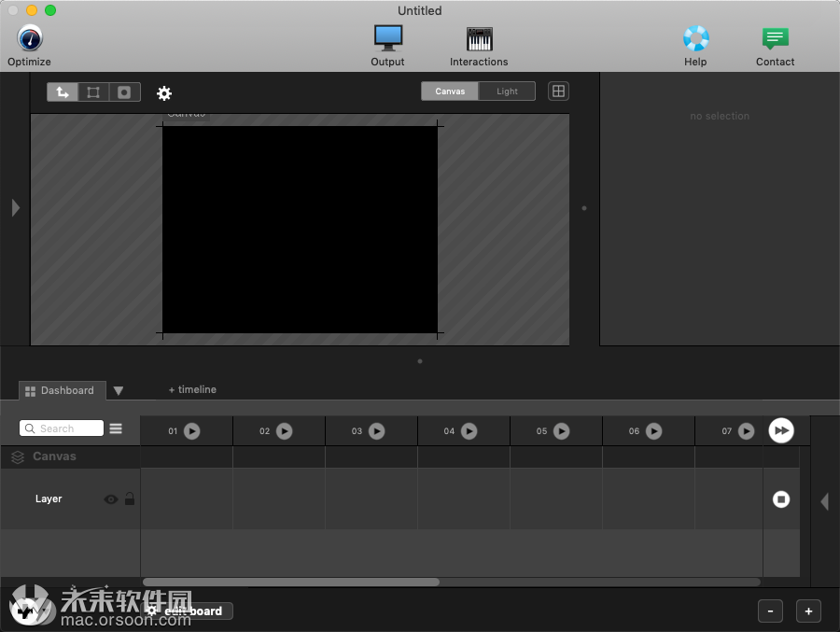Select the Canvas group row

[71, 456]
